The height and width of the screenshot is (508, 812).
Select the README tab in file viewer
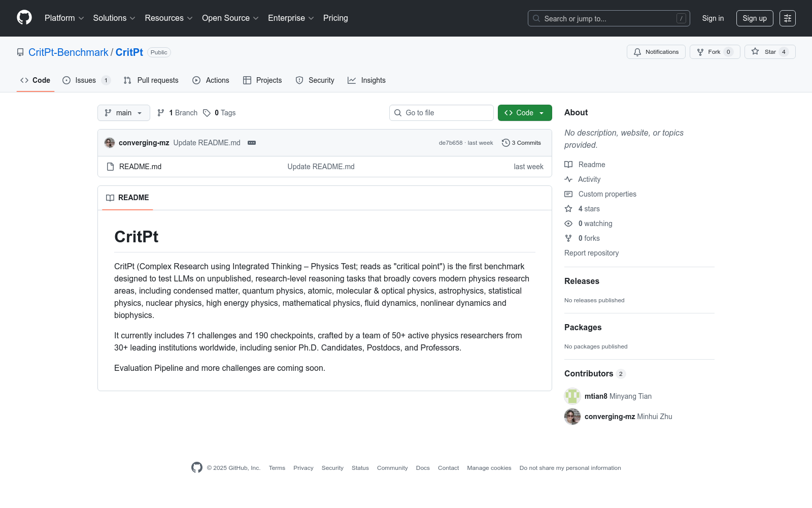click(127, 198)
